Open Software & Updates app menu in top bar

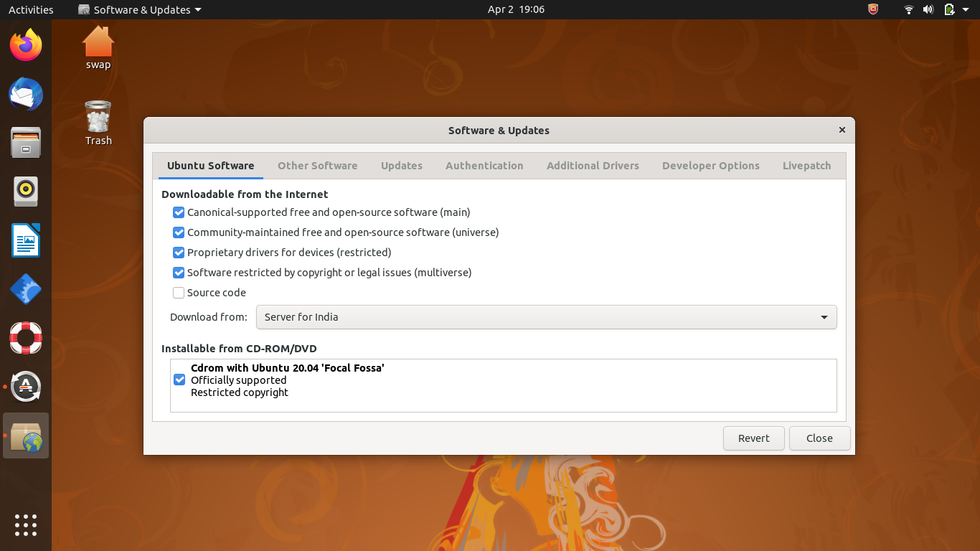140,9
